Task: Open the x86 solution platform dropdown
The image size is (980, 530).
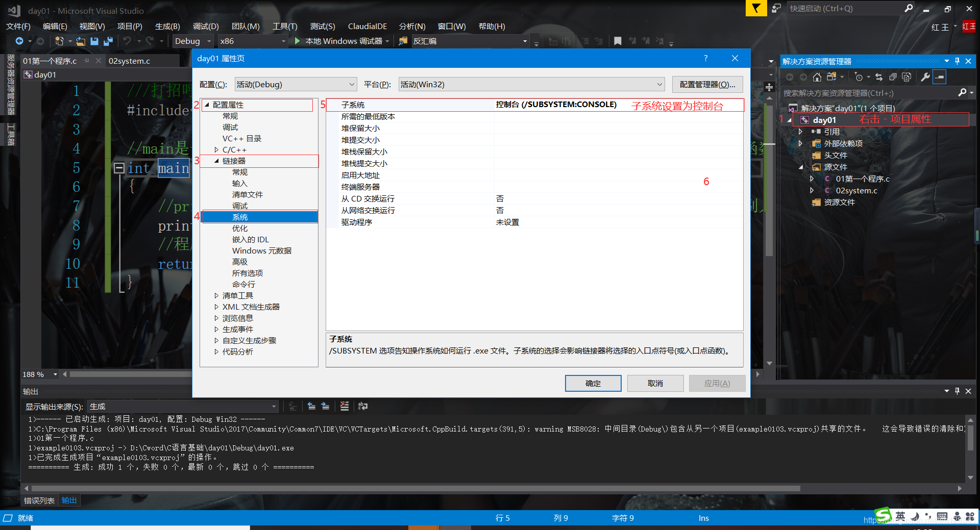Action: tap(253, 41)
